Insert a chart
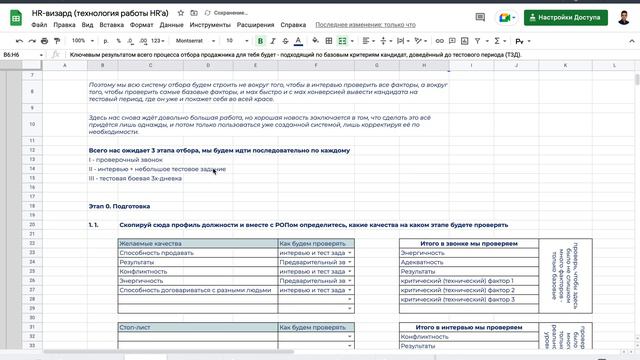Image resolution: width=640 pixels, height=360 pixels. (464, 41)
